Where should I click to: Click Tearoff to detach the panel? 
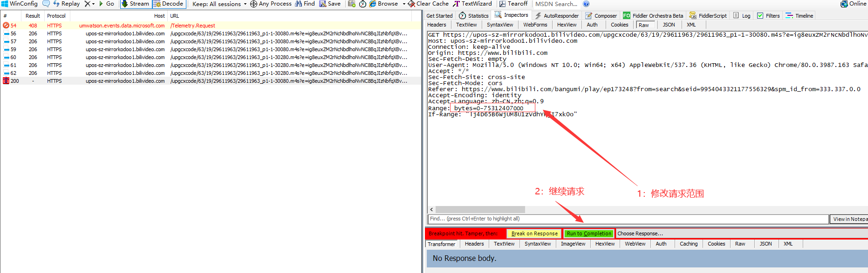pyautogui.click(x=513, y=4)
